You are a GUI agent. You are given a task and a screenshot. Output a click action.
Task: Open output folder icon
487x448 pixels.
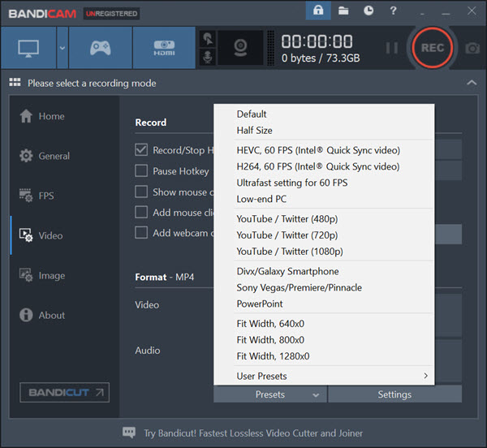tap(343, 11)
